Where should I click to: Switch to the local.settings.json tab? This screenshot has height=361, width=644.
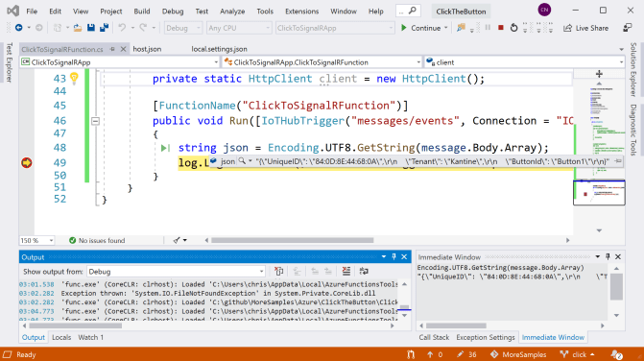pyautogui.click(x=220, y=49)
